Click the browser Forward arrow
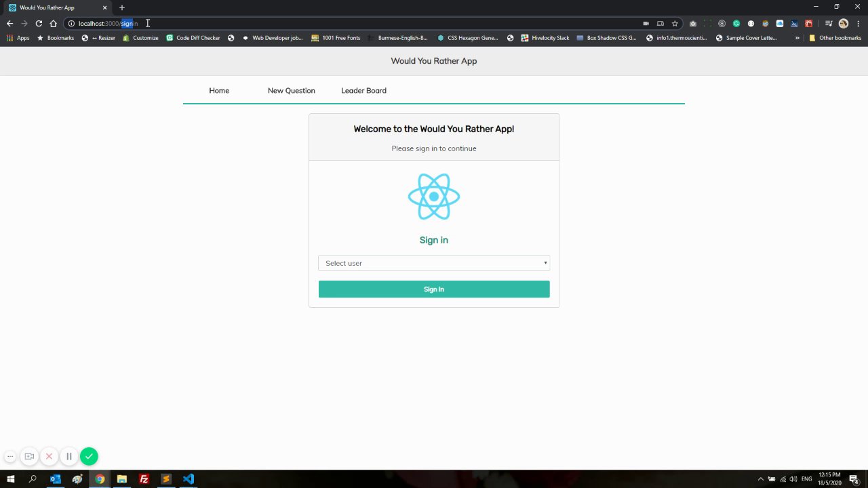 tap(24, 23)
